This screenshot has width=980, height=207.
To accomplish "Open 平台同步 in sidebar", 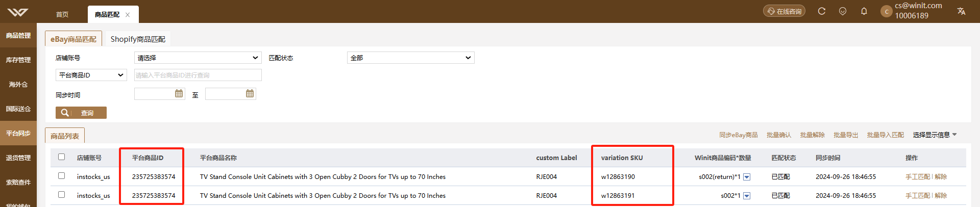I will [x=18, y=134].
